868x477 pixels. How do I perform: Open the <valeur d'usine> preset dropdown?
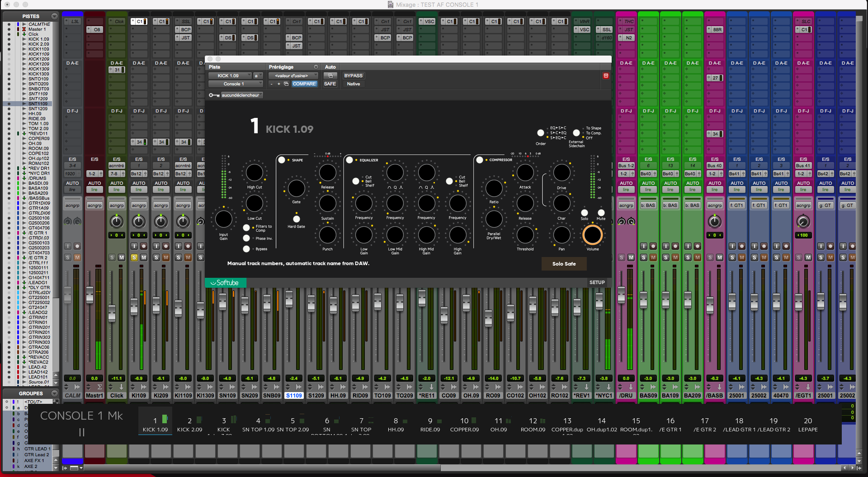pyautogui.click(x=292, y=75)
